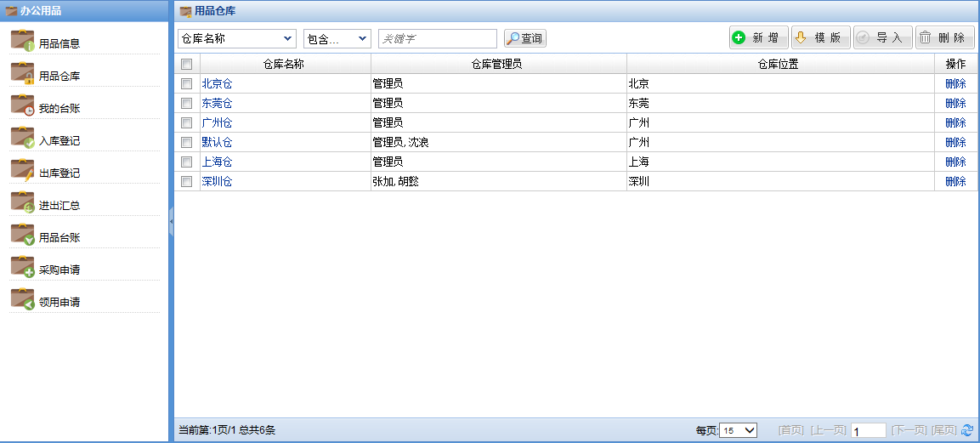Viewport: 980px width, 443px height.
Task: Open the 进出汇总 sidebar icon
Action: (23, 202)
